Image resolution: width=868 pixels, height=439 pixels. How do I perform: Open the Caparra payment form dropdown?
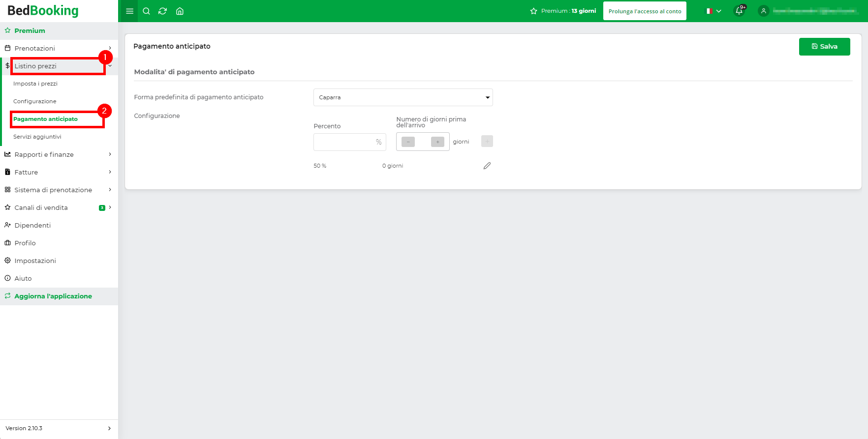click(x=403, y=97)
